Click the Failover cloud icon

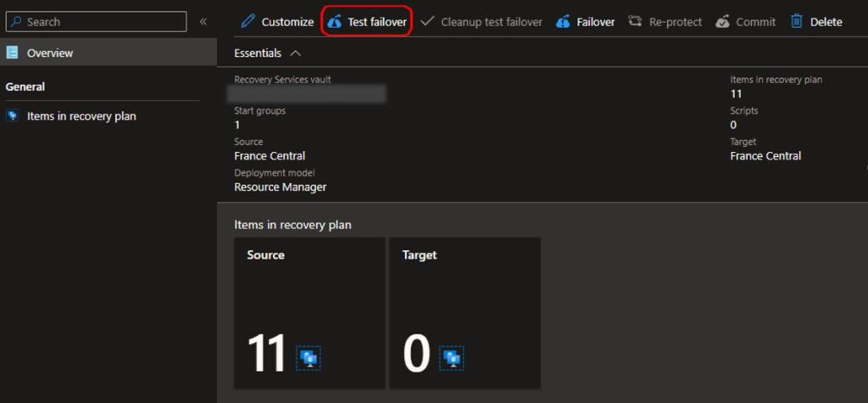(563, 22)
